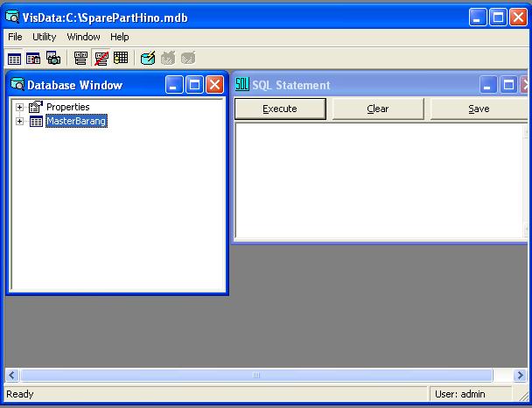Select the Dynaset type Recordset toolbar icon

33,59
